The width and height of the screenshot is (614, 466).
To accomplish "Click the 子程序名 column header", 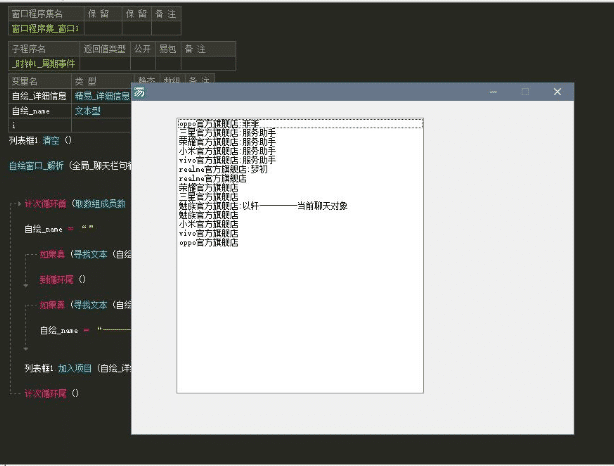I will (44, 49).
